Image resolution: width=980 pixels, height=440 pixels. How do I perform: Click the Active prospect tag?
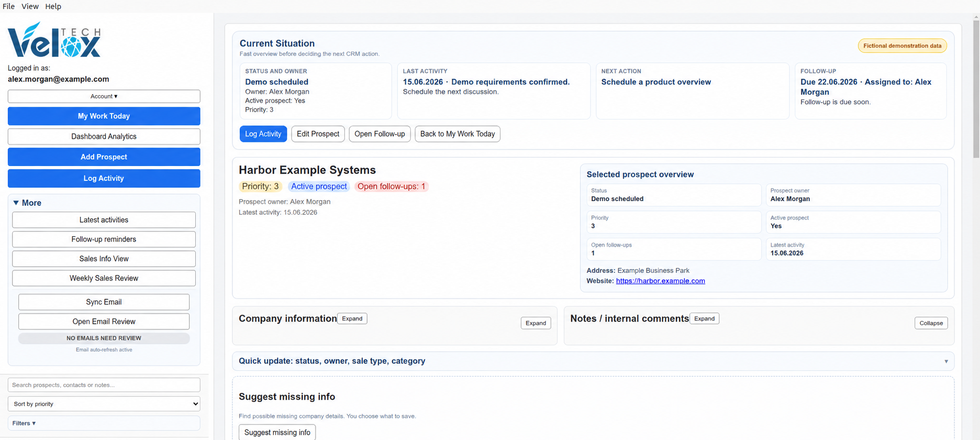tap(319, 186)
